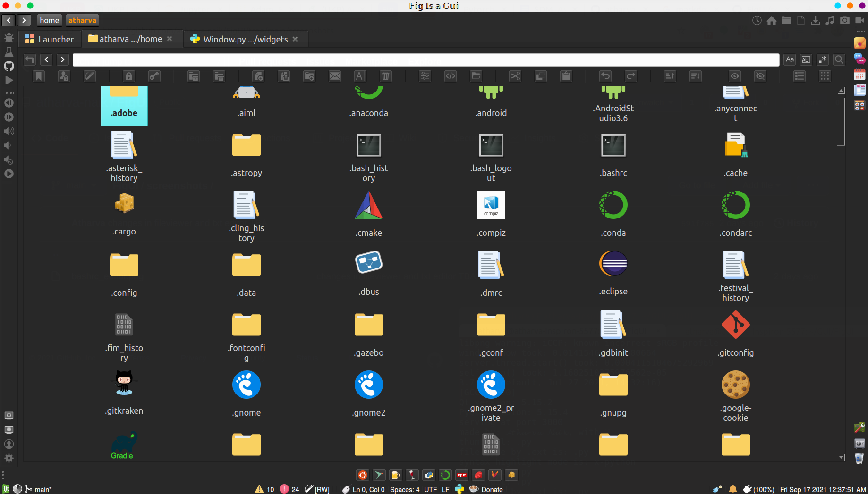The width and height of the screenshot is (868, 494).
Task: Click the settings gear in the left sidebar
Action: (x=9, y=458)
